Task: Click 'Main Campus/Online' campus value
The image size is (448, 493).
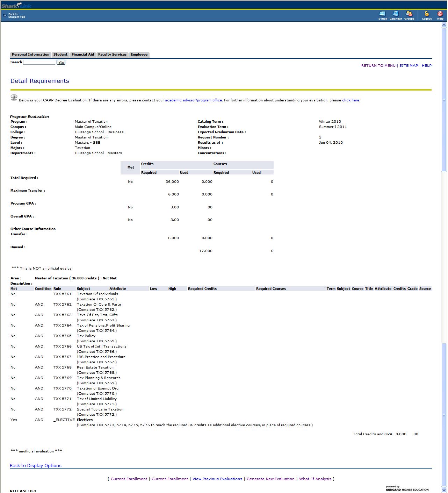Action: click(93, 127)
